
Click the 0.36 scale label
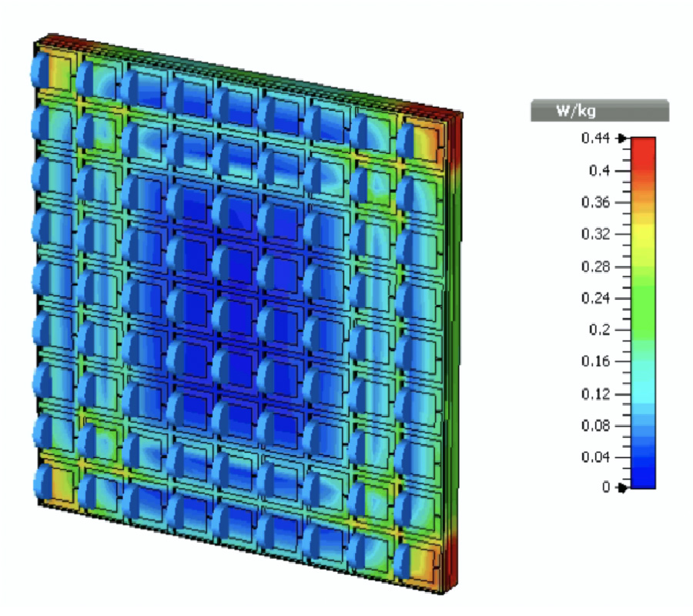[595, 203]
